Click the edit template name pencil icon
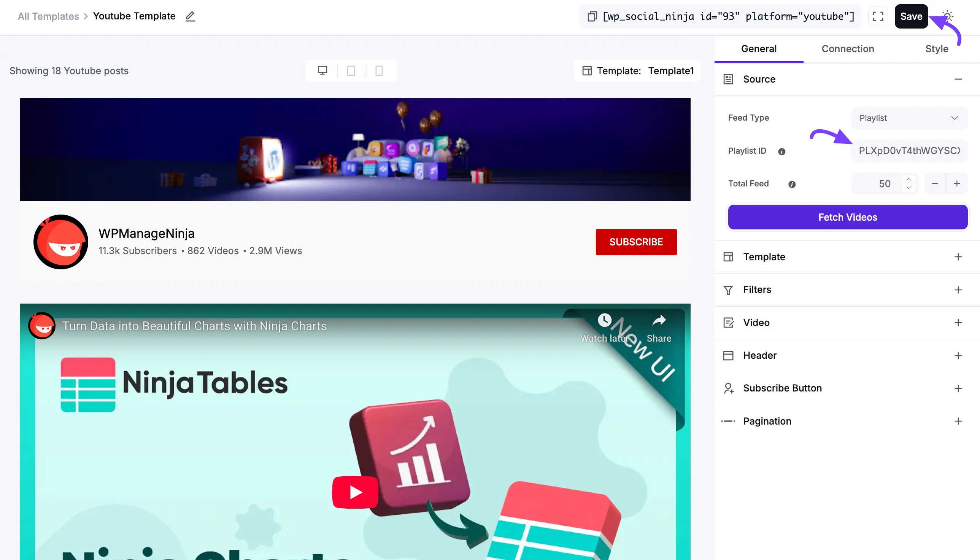Screen dimensions: 980x560 pos(190,16)
